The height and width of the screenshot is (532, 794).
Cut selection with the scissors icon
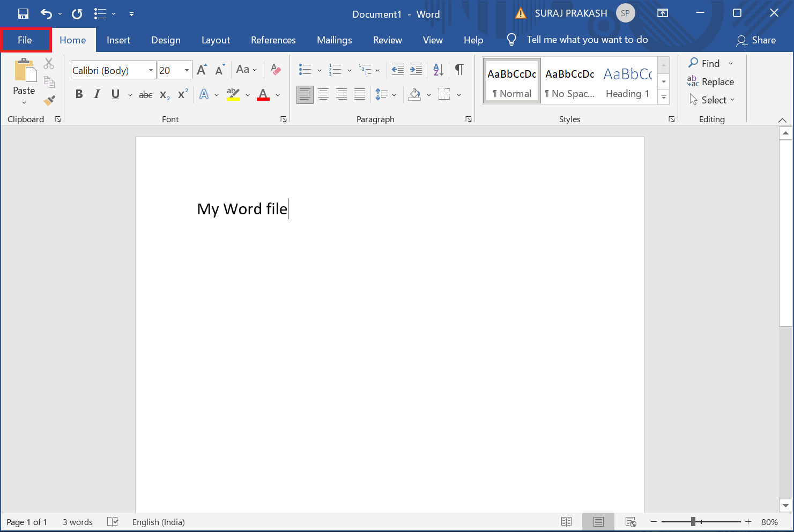49,64
